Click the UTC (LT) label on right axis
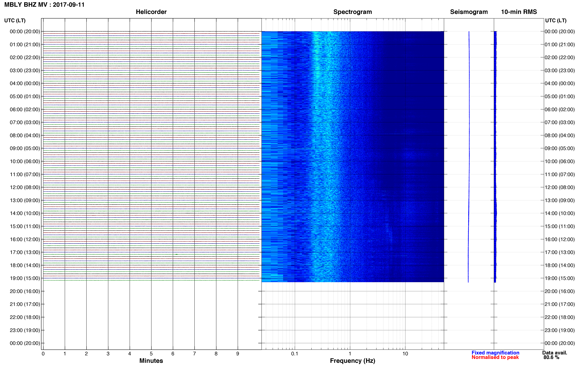 click(556, 20)
